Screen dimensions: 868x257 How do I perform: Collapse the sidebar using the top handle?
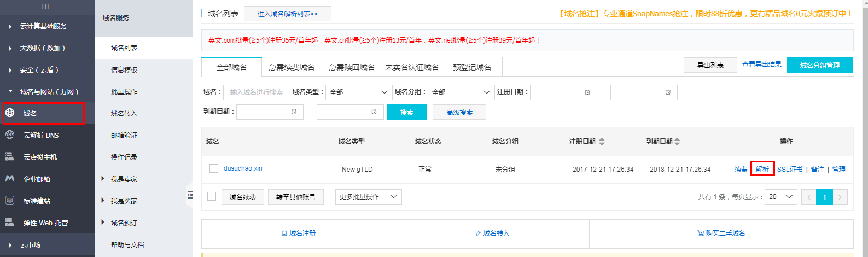coord(45,7)
